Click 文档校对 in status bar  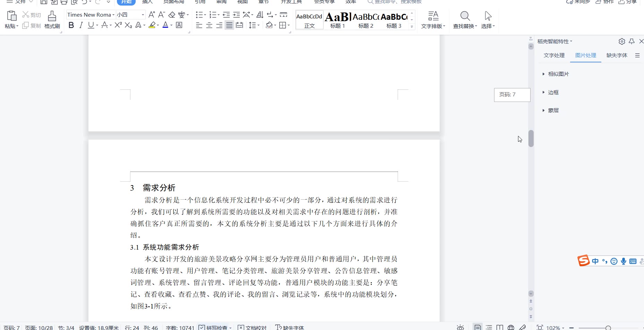(252, 328)
